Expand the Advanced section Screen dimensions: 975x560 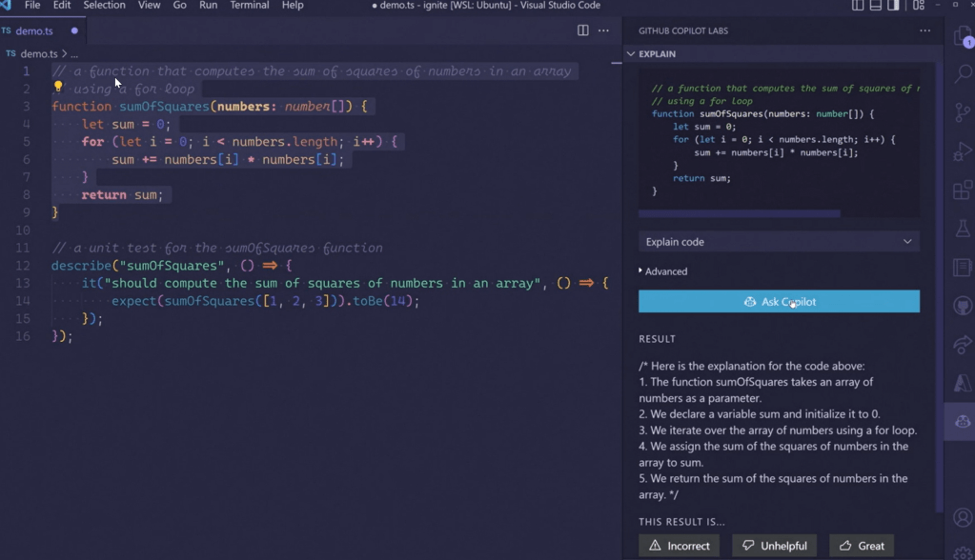[x=663, y=271]
